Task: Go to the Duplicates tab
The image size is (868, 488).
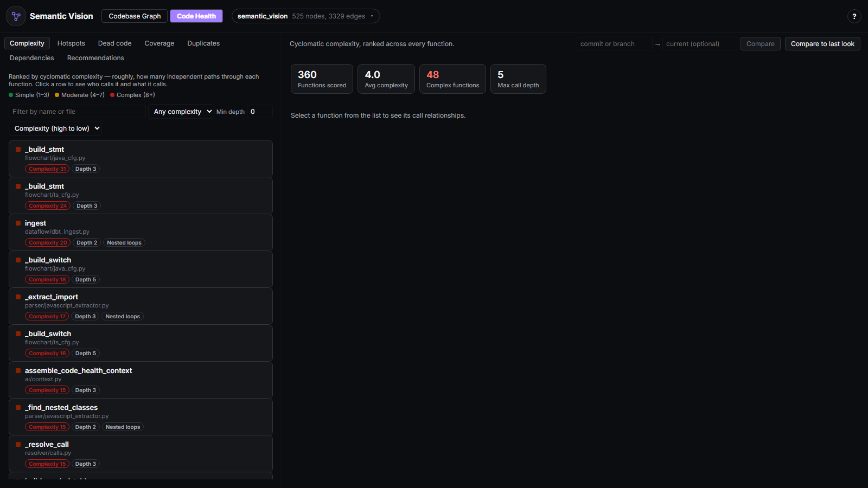Action: [203, 43]
